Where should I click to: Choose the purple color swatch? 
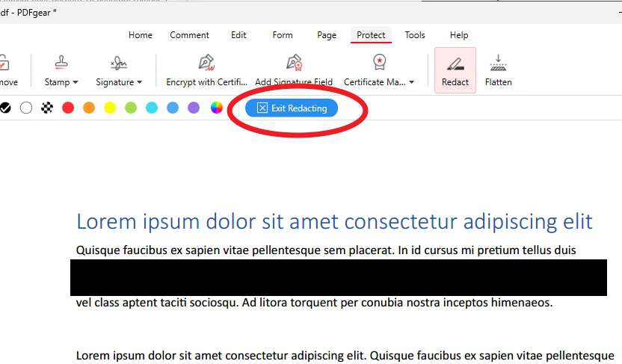[x=194, y=108]
